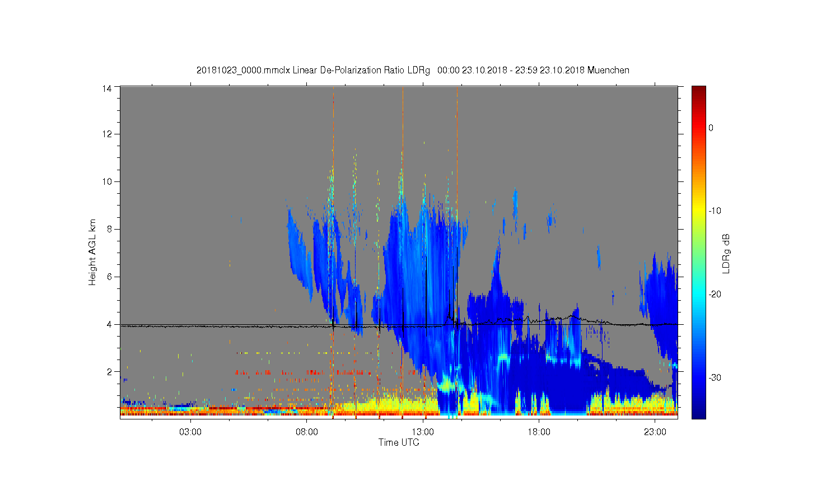Click the yellow band of the colorbar
The width and height of the screenshot is (840, 504).
point(699,211)
